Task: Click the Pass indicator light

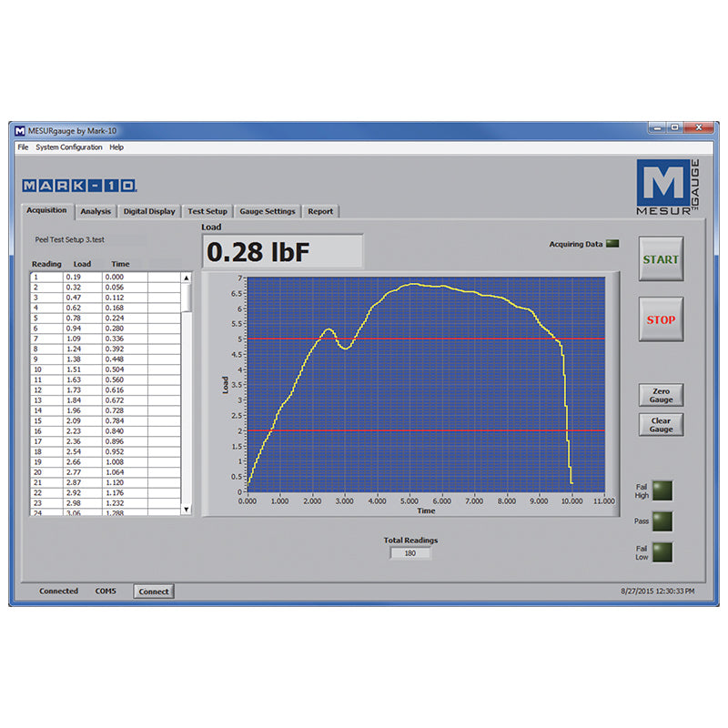Action: (661, 521)
